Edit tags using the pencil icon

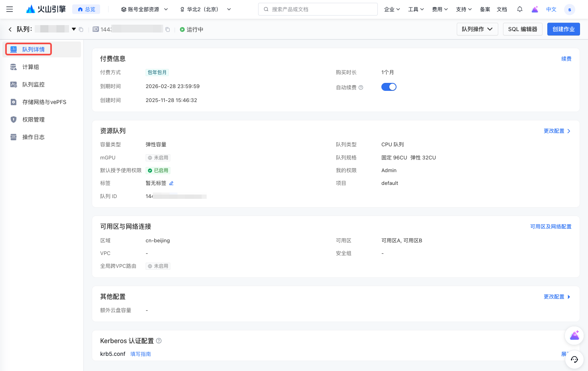[x=172, y=183]
